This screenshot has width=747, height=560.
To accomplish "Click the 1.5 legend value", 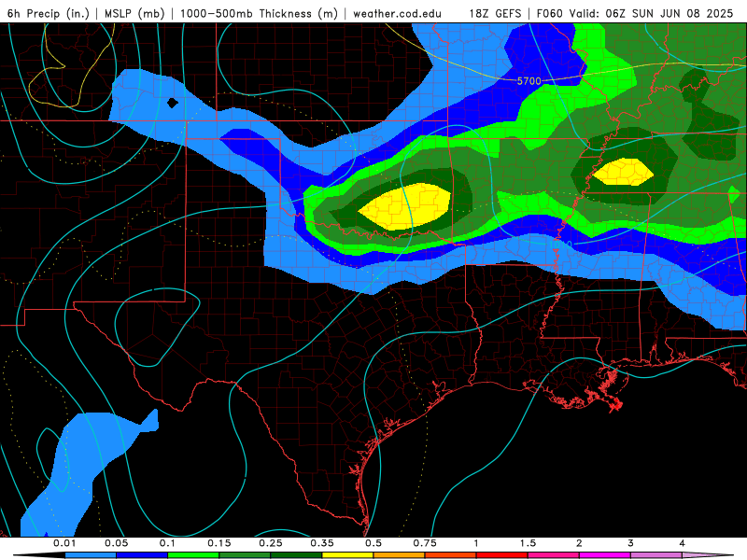I will [x=528, y=543].
